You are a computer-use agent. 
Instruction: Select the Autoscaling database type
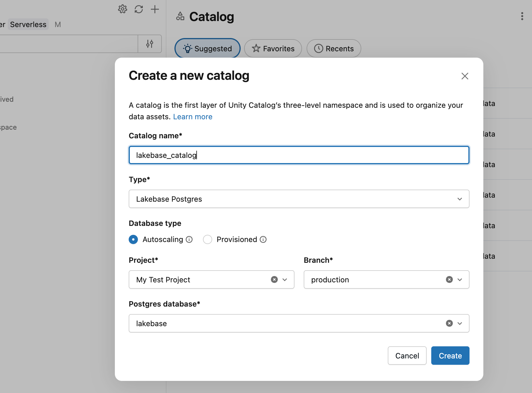click(x=133, y=239)
